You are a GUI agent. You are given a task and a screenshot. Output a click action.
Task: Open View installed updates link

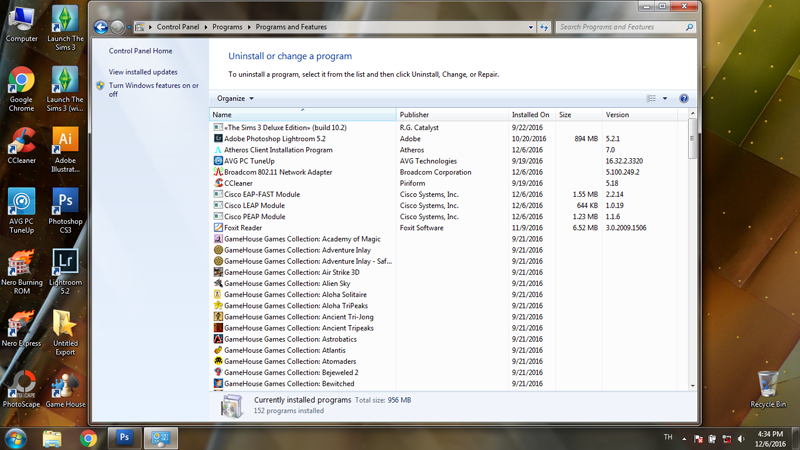[143, 72]
